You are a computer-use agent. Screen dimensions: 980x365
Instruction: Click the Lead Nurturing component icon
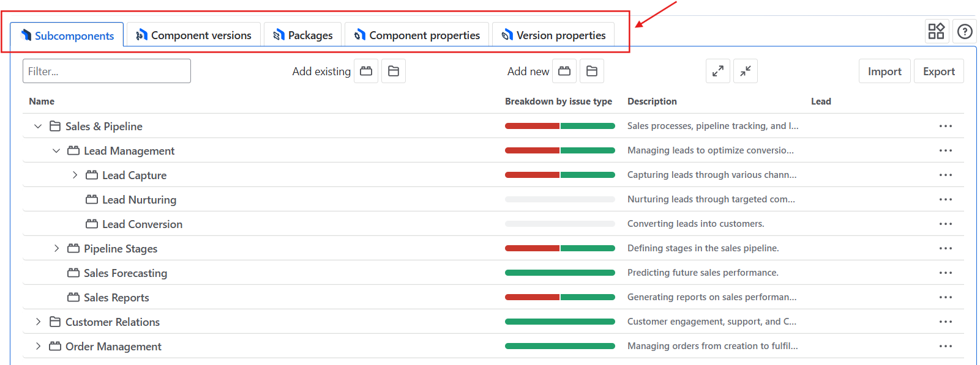pos(92,199)
